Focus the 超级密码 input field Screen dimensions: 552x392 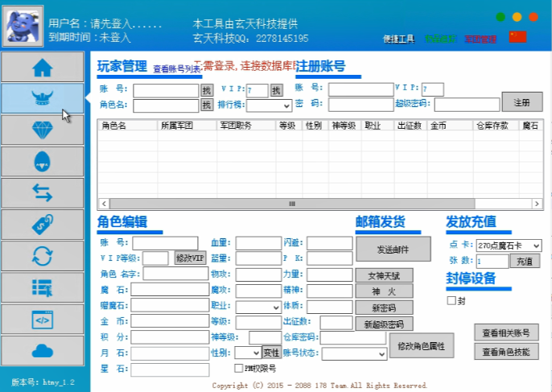(467, 105)
